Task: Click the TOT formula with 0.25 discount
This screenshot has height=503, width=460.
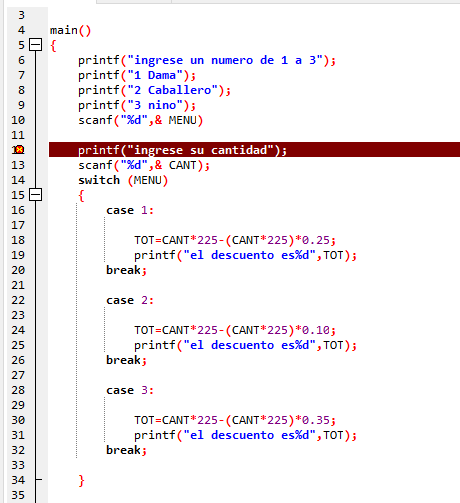Action: (x=235, y=240)
